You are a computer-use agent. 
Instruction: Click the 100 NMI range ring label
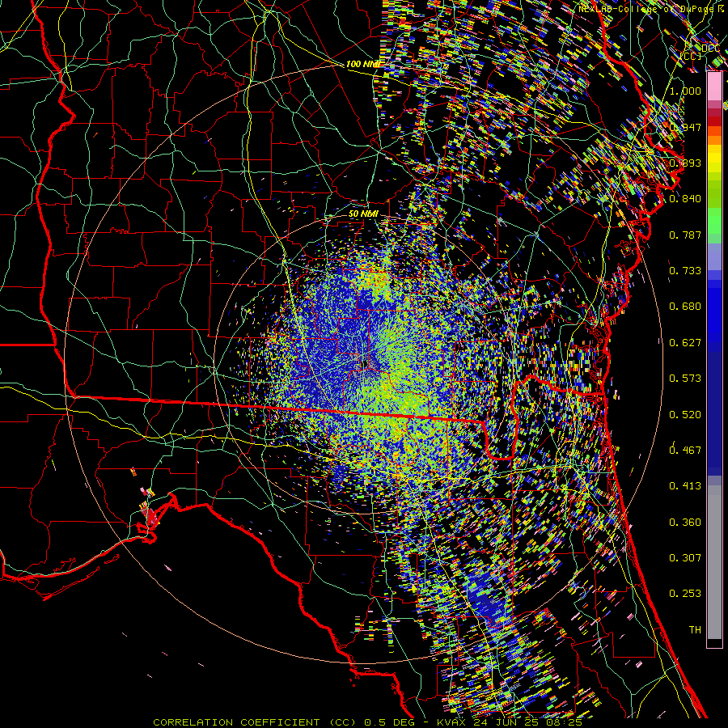click(362, 64)
